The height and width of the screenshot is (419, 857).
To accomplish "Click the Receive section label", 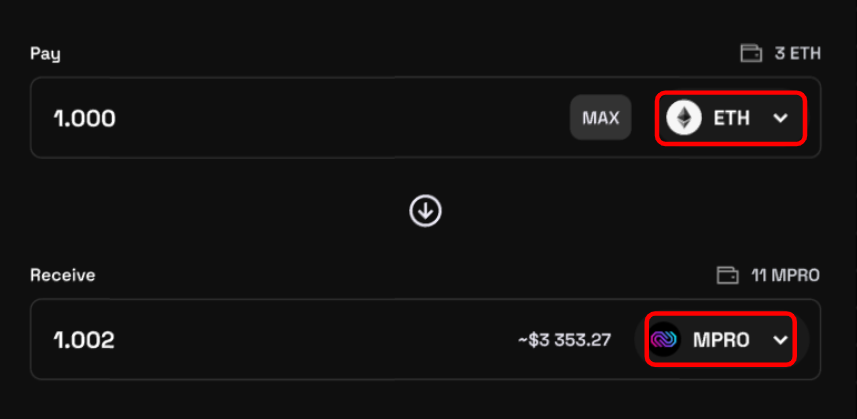I will (63, 275).
